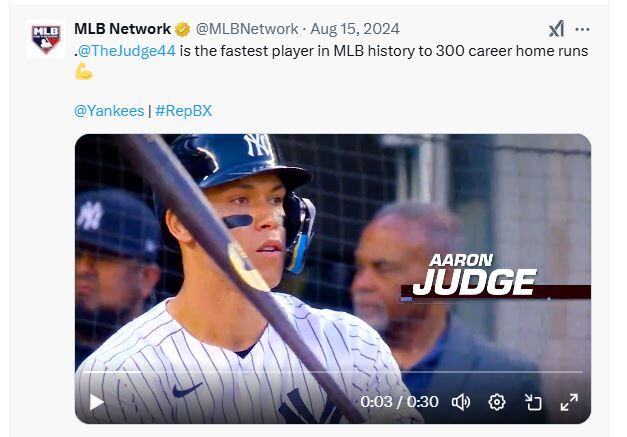The height and width of the screenshot is (437, 627).
Task: Click the gold verified badge
Action: tap(183, 29)
